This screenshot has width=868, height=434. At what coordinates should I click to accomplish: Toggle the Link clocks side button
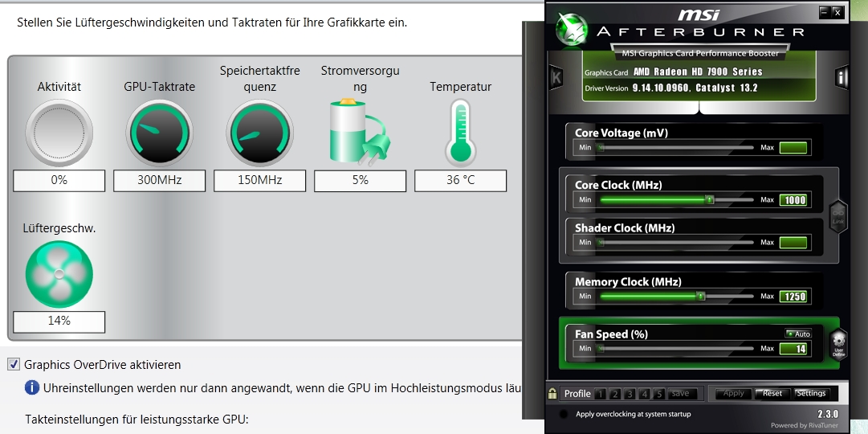[x=838, y=216]
